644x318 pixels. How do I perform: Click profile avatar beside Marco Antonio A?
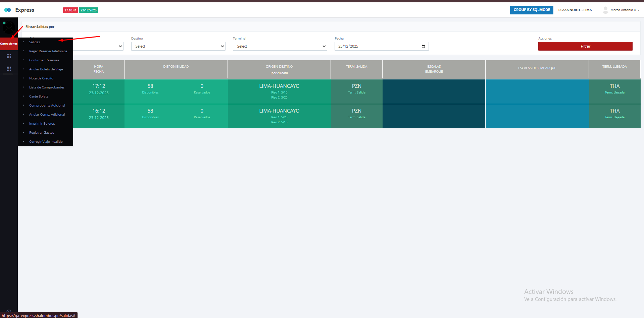coord(605,10)
